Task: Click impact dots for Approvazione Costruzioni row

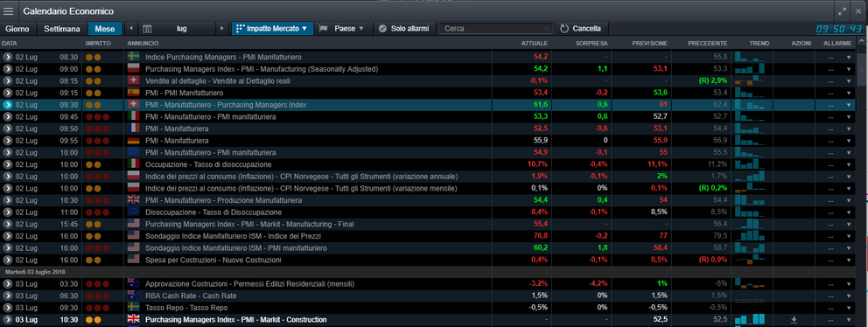Action: [97, 284]
